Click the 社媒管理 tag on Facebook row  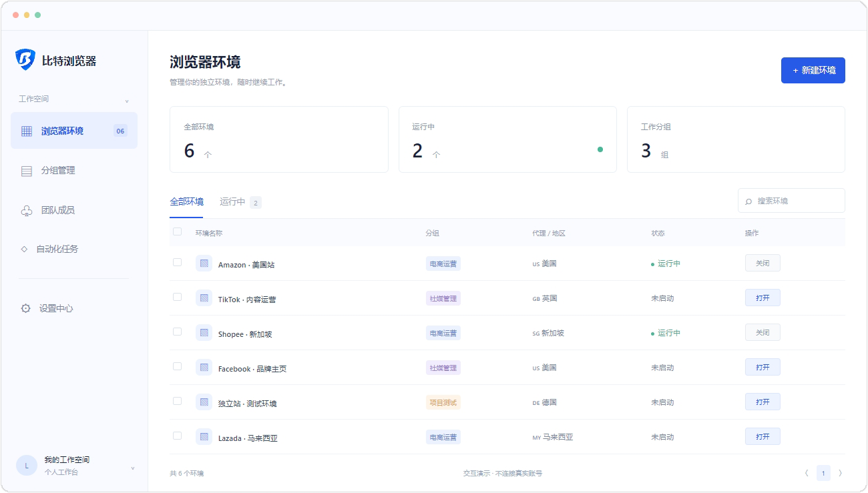tap(443, 368)
